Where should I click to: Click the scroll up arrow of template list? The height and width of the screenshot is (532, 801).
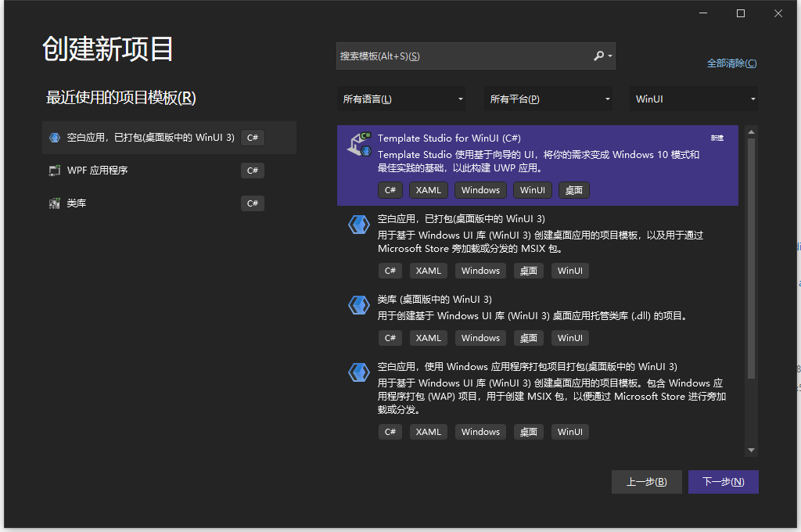coord(751,132)
